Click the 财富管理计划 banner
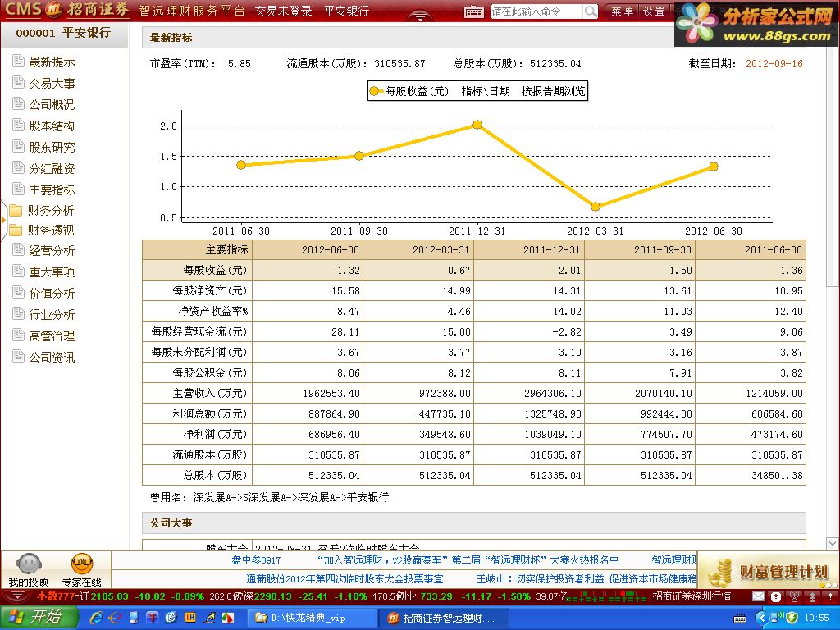 pos(769,571)
